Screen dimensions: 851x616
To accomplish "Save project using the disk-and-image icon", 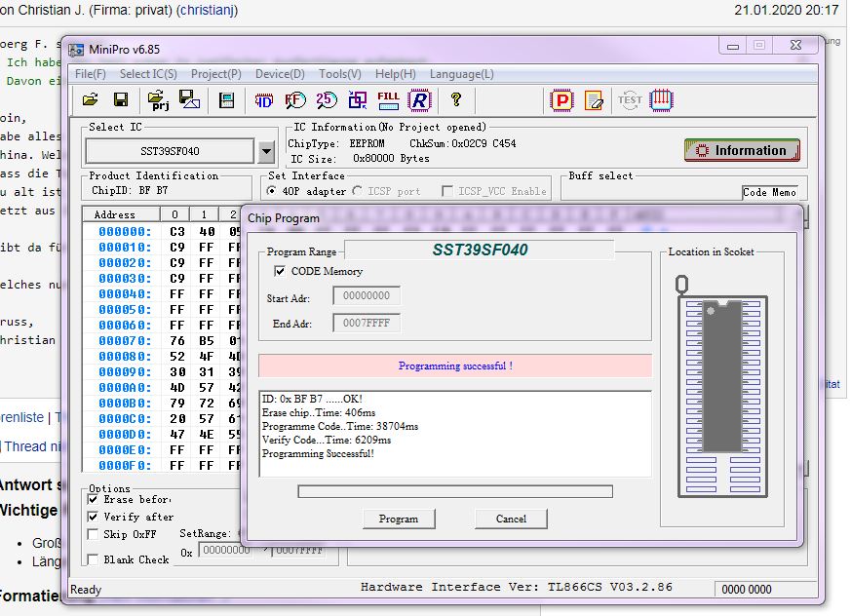I will pyautogui.click(x=189, y=99).
